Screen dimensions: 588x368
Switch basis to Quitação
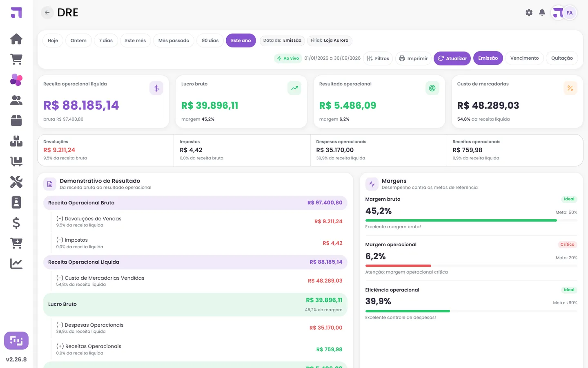(x=562, y=58)
